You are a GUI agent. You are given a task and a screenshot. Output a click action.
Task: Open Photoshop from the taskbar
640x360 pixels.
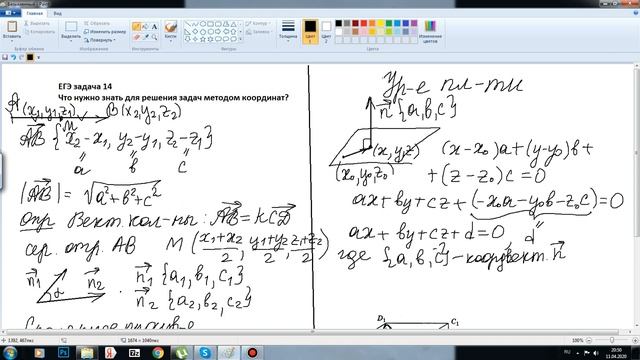pos(63,352)
